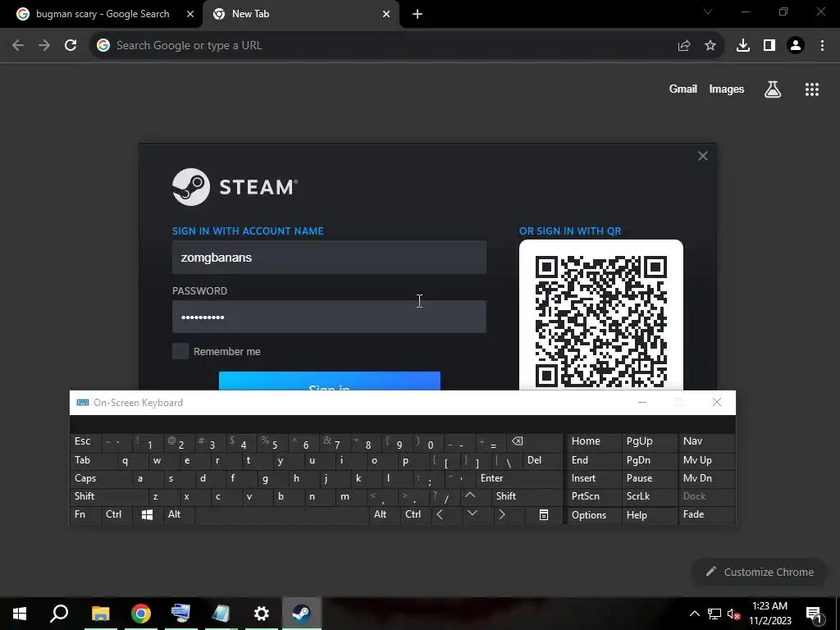
Task: Focus the Steam password field
Action: coord(330,317)
